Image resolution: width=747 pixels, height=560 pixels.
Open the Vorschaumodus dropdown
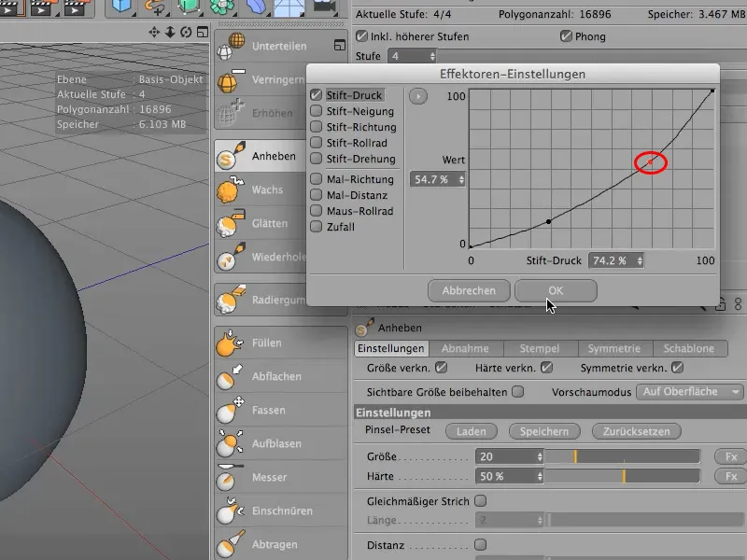coord(689,392)
